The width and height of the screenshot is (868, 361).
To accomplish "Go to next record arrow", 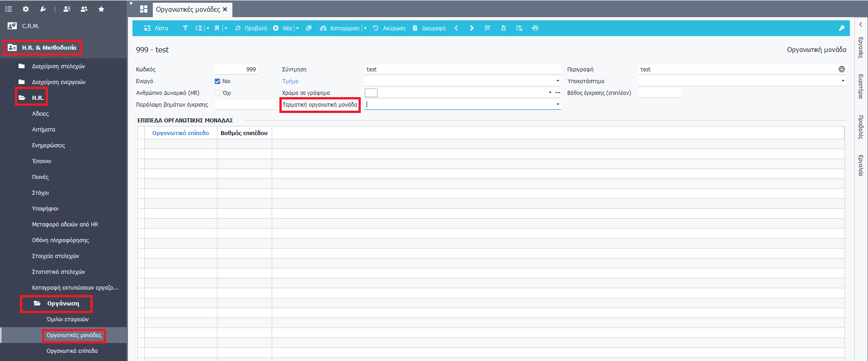I will [x=472, y=28].
